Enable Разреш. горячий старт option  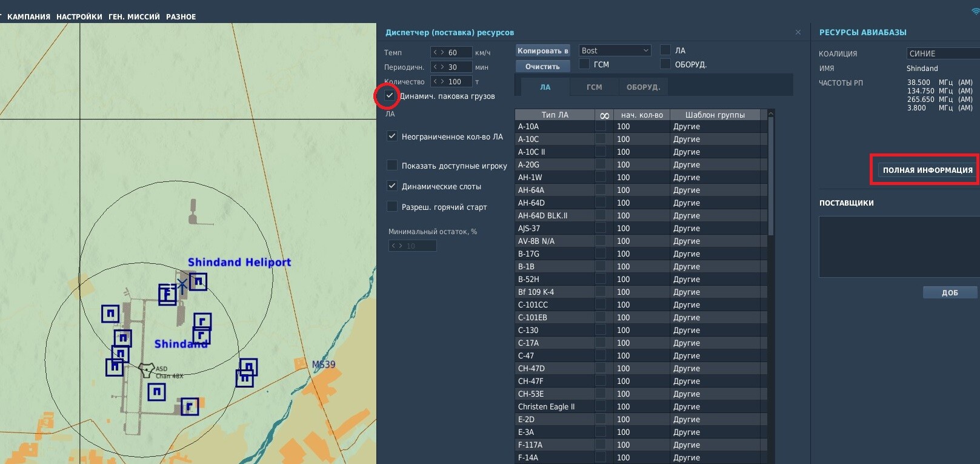(x=392, y=206)
